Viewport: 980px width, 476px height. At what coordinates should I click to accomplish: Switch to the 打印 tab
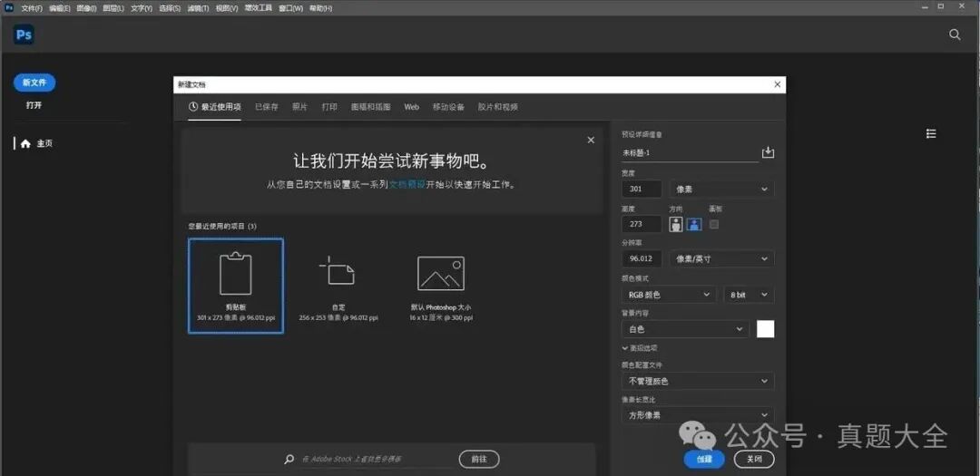click(330, 107)
